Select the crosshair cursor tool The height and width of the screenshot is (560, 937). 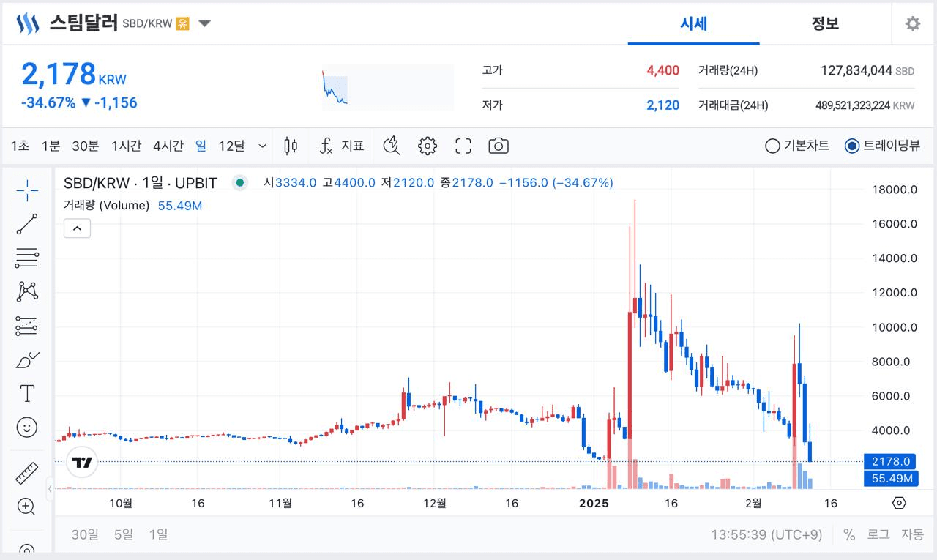[27, 190]
